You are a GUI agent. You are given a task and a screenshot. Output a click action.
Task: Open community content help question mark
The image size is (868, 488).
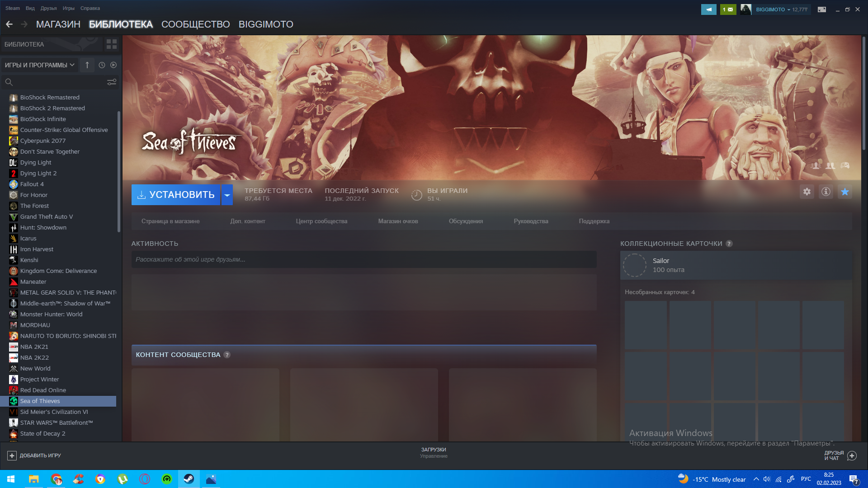227,355
